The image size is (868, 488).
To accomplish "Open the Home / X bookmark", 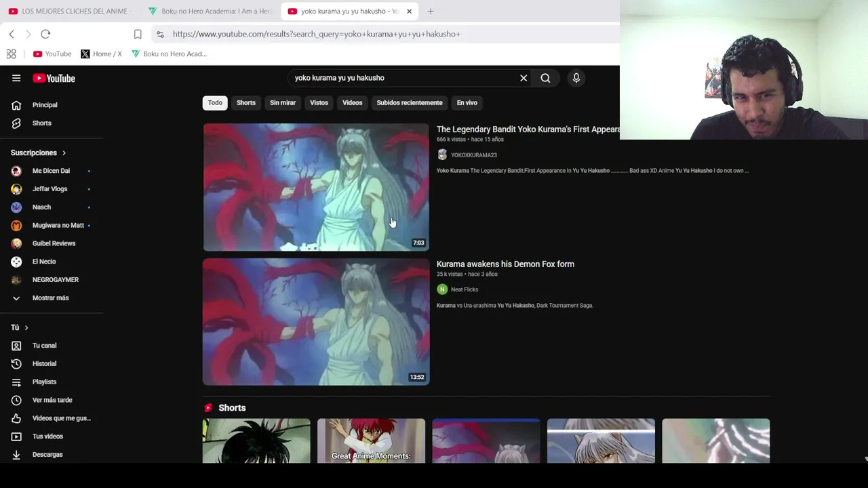I will 101,54.
